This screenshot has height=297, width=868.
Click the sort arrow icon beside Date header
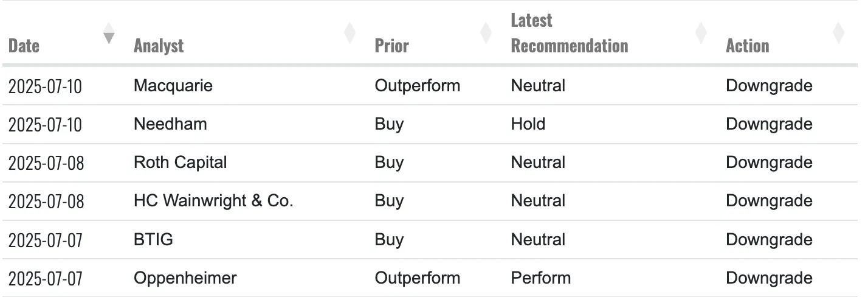(x=109, y=33)
